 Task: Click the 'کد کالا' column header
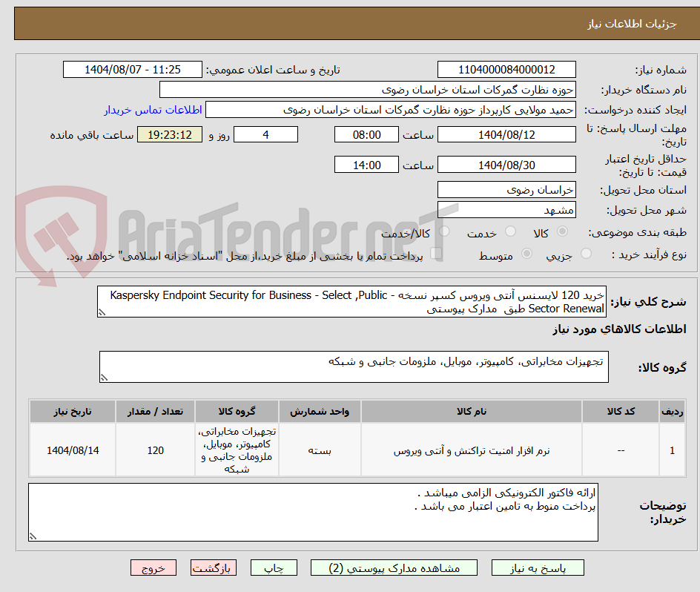coord(621,412)
